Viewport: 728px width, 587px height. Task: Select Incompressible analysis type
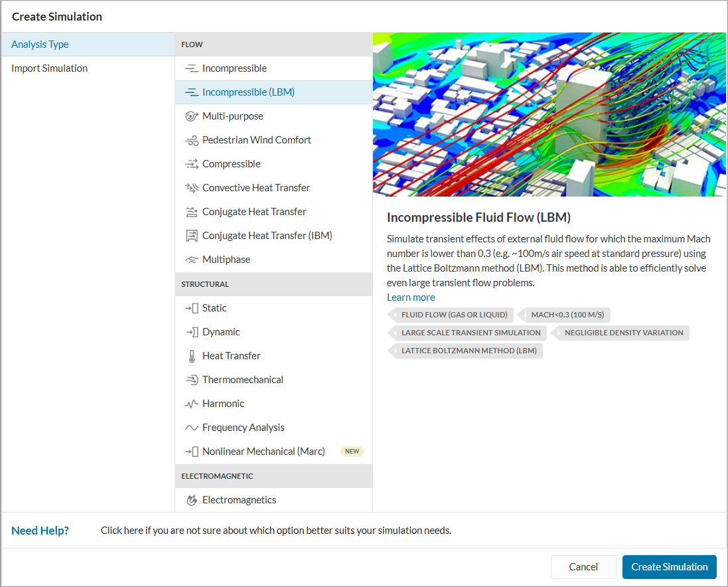(x=234, y=68)
